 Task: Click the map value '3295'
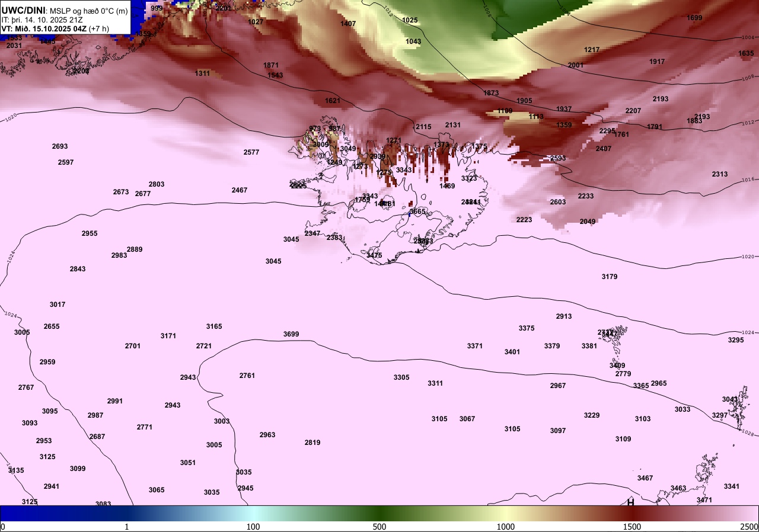point(736,340)
